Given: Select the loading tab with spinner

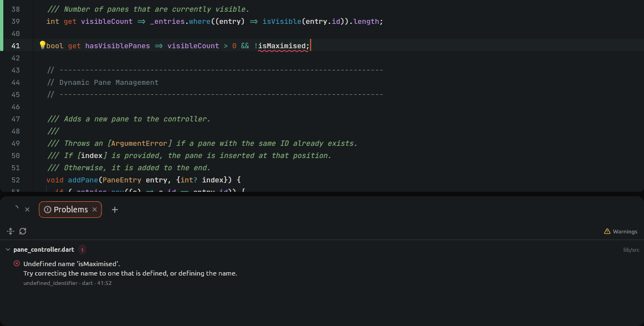Looking at the screenshot, I should point(16,209).
